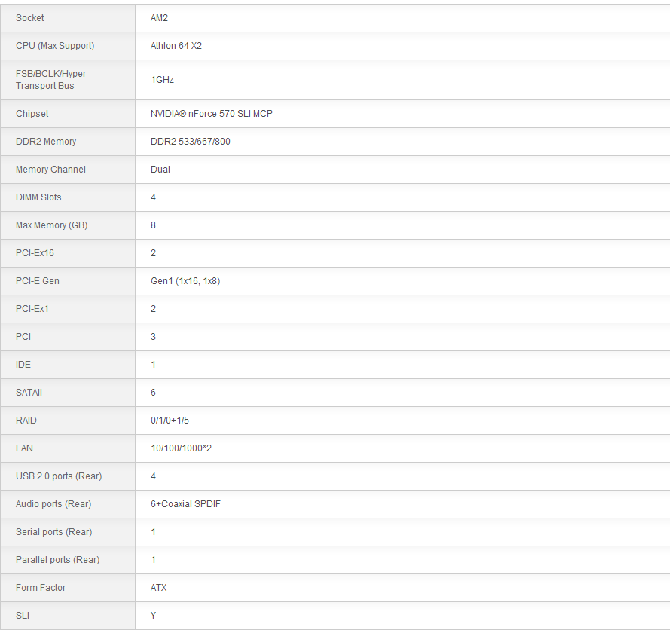Click the NVIDIA nForce 570 SLI MCP value
This screenshot has height=630, width=672.
(x=212, y=114)
